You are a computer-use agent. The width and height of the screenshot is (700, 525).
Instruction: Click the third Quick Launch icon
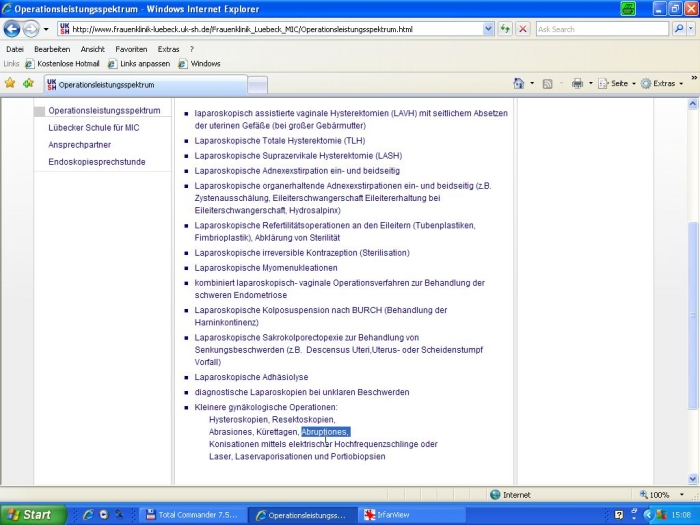click(119, 515)
